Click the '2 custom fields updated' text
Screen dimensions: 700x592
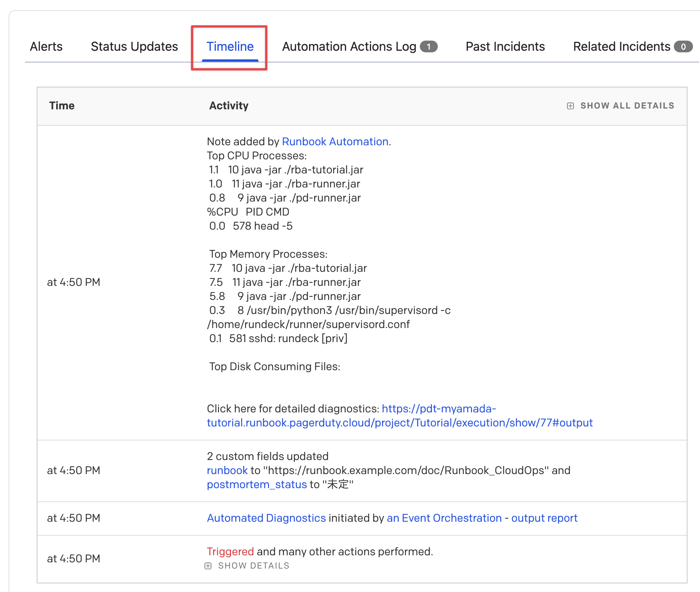268,456
